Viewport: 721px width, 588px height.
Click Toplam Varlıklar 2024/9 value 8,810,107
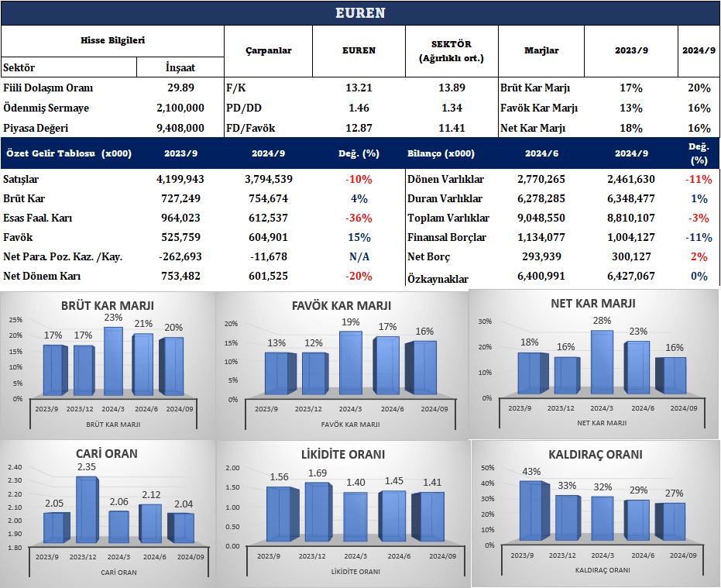click(631, 218)
